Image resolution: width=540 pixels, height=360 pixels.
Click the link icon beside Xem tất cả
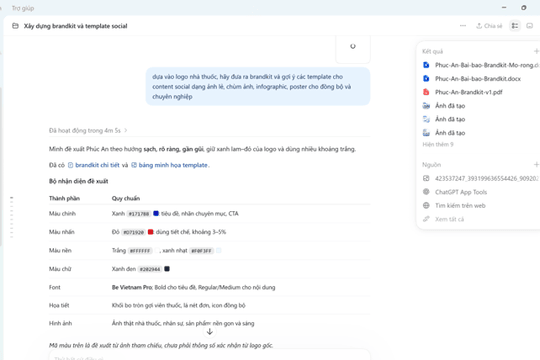[426, 219]
